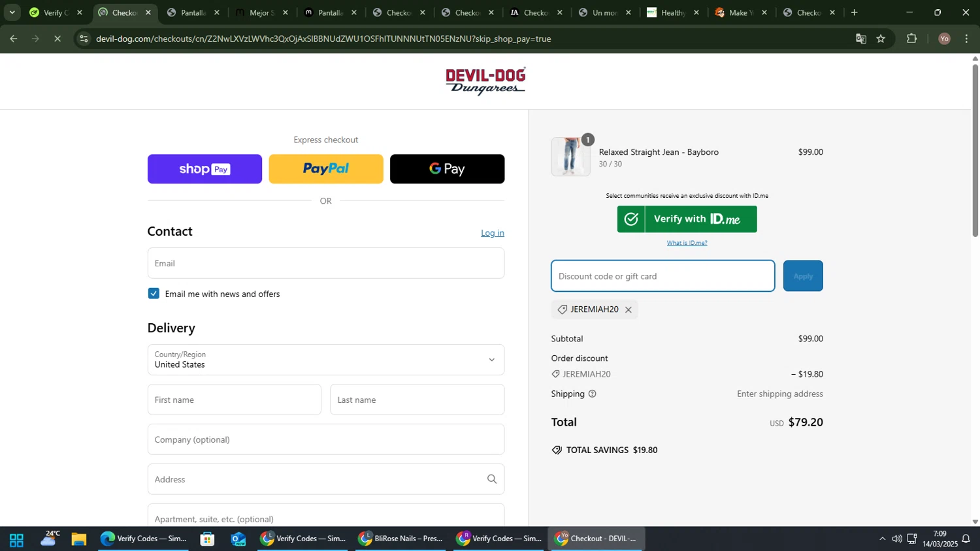Open the Log in link

tap(493, 233)
